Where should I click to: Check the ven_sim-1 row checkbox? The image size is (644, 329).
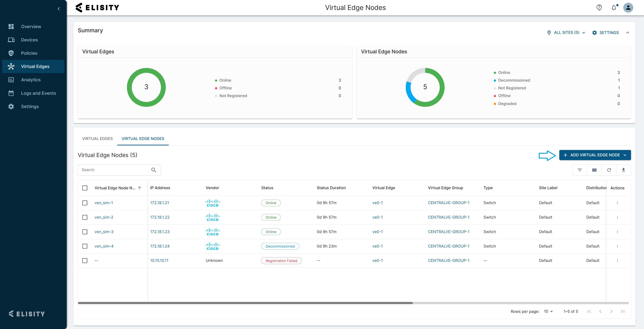(x=85, y=203)
